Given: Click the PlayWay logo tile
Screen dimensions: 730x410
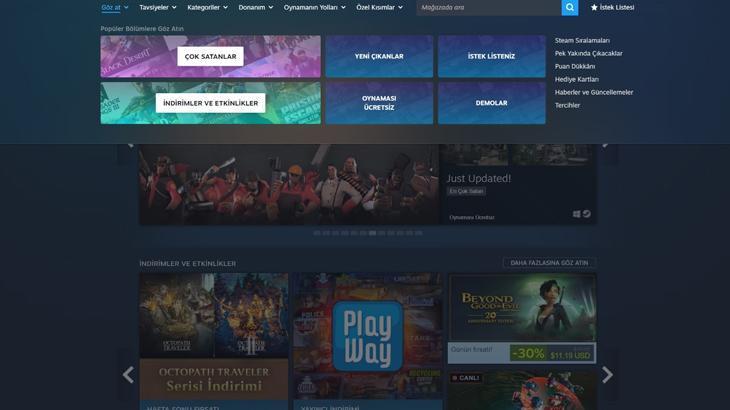Looking at the screenshot, I should coord(367,337).
